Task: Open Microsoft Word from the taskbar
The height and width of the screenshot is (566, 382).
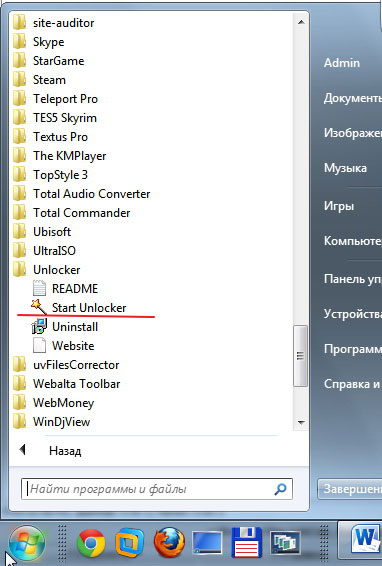Action: point(364,541)
